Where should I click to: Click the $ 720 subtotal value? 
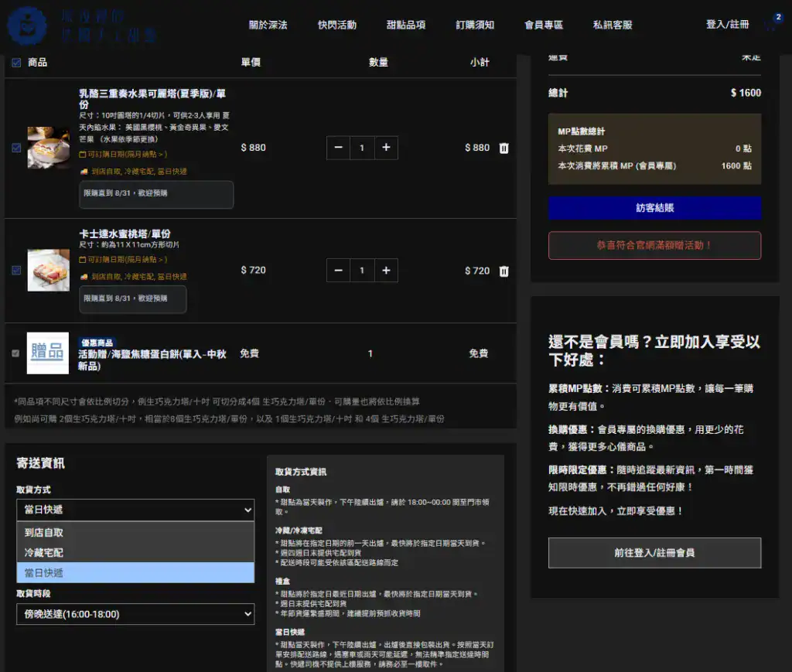(x=476, y=271)
